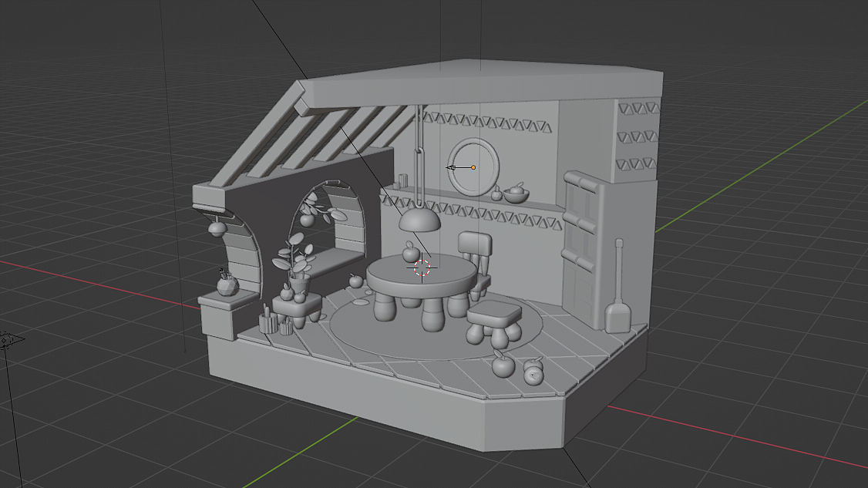Image resolution: width=868 pixels, height=488 pixels.
Task: Select the fruit bowl on the shelf
Action: 516,194
